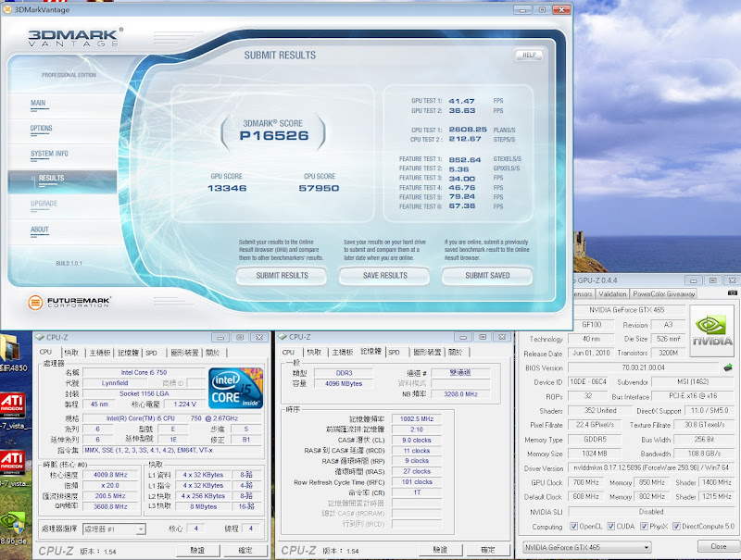741x560 pixels.
Task: Click the HELP button in 3DMark
Action: click(x=529, y=56)
